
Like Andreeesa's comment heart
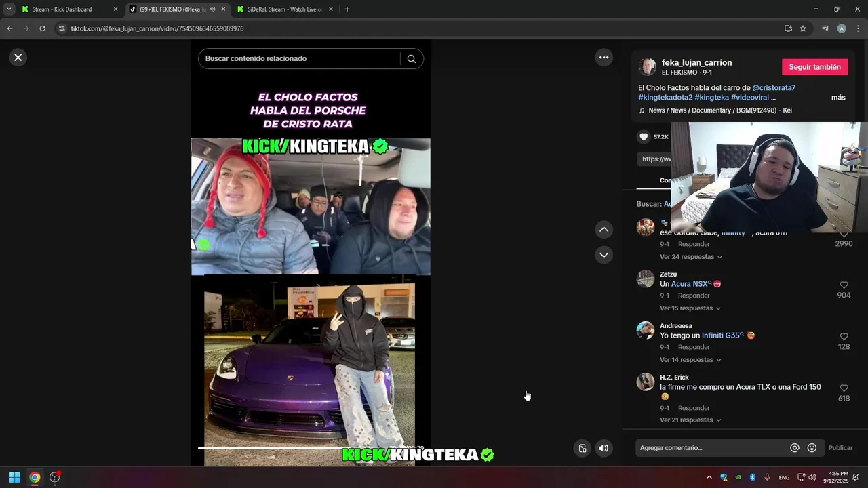(x=844, y=337)
